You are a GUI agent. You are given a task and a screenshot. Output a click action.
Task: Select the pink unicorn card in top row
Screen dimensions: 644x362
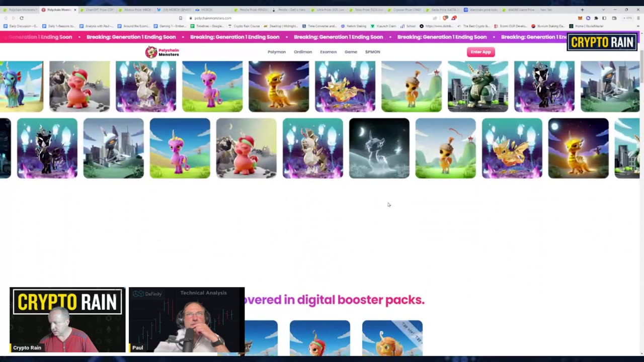[212, 86]
